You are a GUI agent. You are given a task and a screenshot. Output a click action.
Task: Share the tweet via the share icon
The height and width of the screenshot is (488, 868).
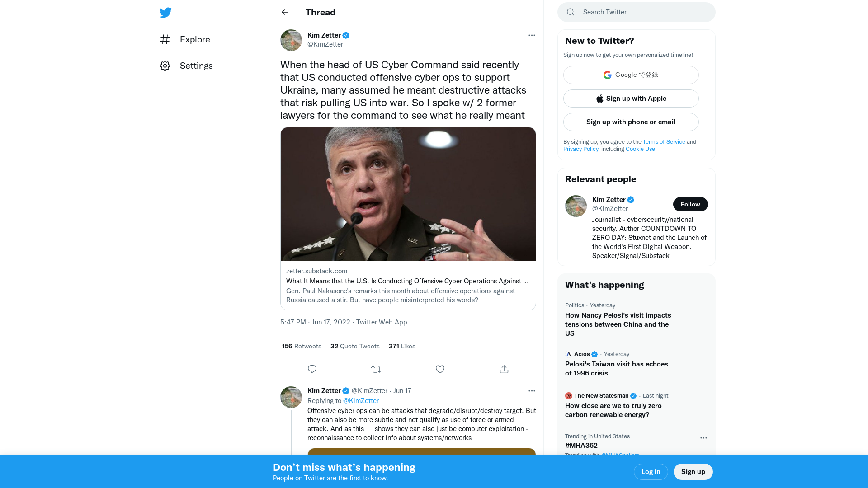tap(504, 369)
